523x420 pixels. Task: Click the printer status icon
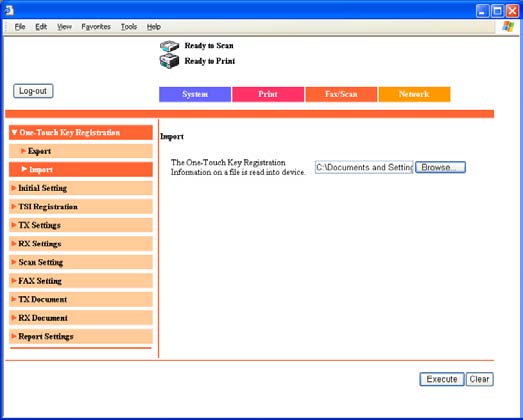click(x=169, y=61)
